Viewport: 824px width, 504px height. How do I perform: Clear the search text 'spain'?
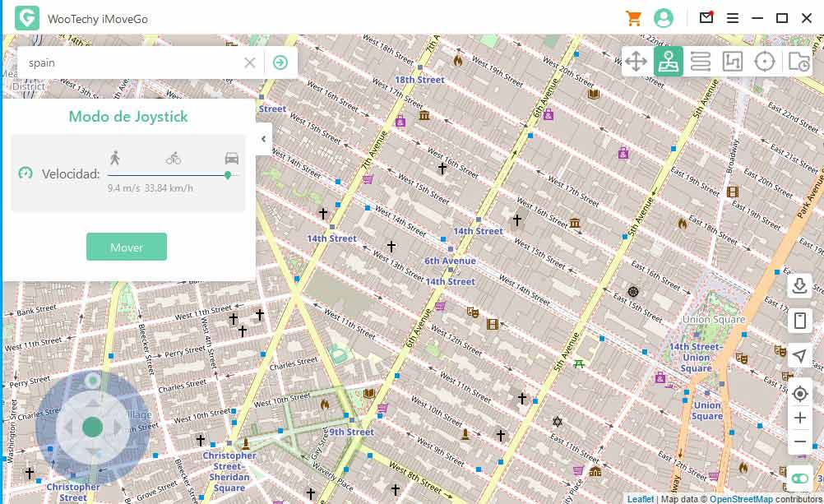[x=250, y=62]
